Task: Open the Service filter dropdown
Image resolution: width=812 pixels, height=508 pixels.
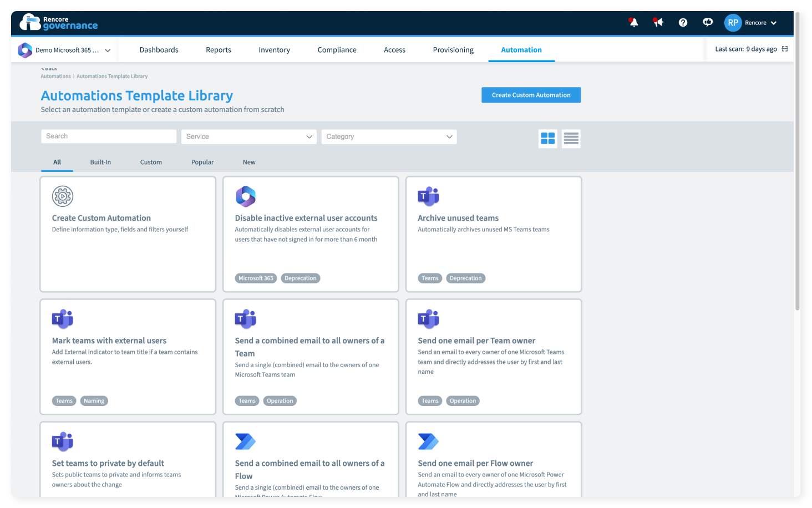Action: (249, 136)
